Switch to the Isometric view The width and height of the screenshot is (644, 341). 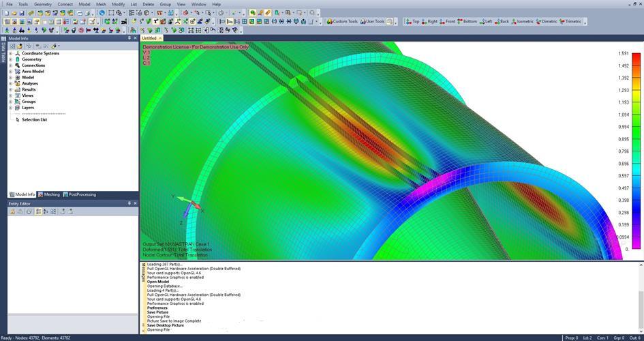pyautogui.click(x=523, y=21)
